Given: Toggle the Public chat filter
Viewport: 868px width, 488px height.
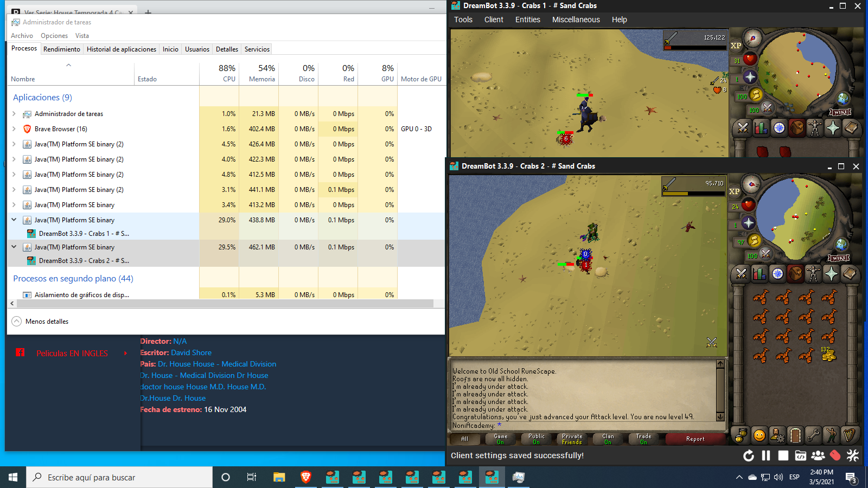Looking at the screenshot, I should (x=537, y=439).
